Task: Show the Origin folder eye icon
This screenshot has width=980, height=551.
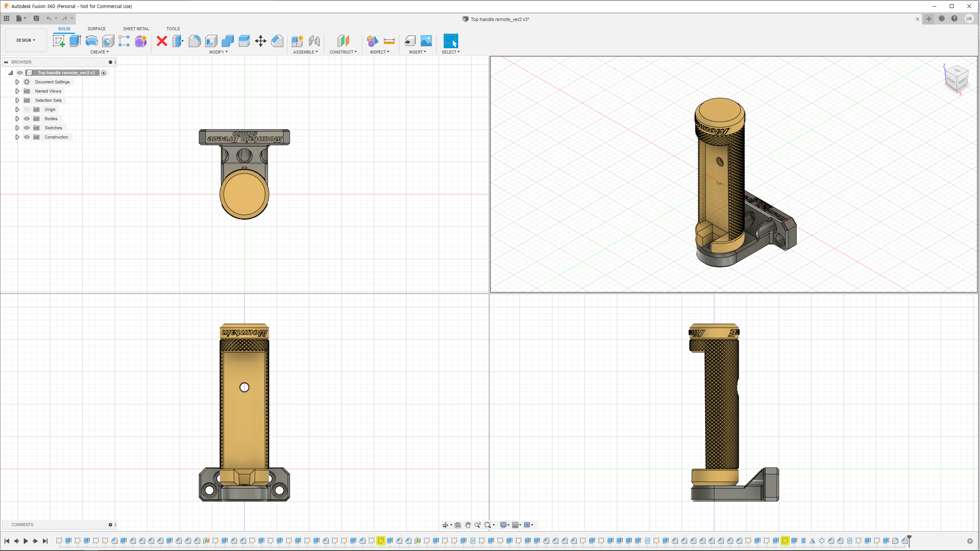Action: point(27,109)
